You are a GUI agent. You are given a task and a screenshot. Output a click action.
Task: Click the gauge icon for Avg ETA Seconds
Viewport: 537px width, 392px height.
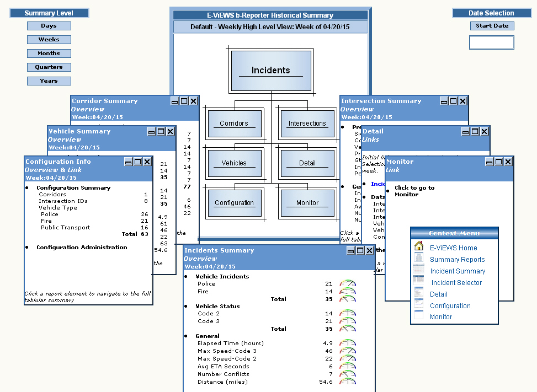348,367
